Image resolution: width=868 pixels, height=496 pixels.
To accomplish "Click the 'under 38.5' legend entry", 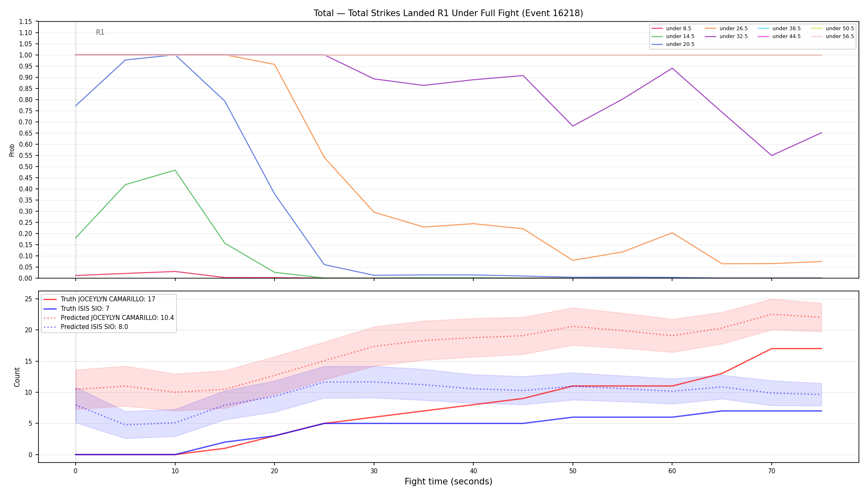I will pos(779,29).
